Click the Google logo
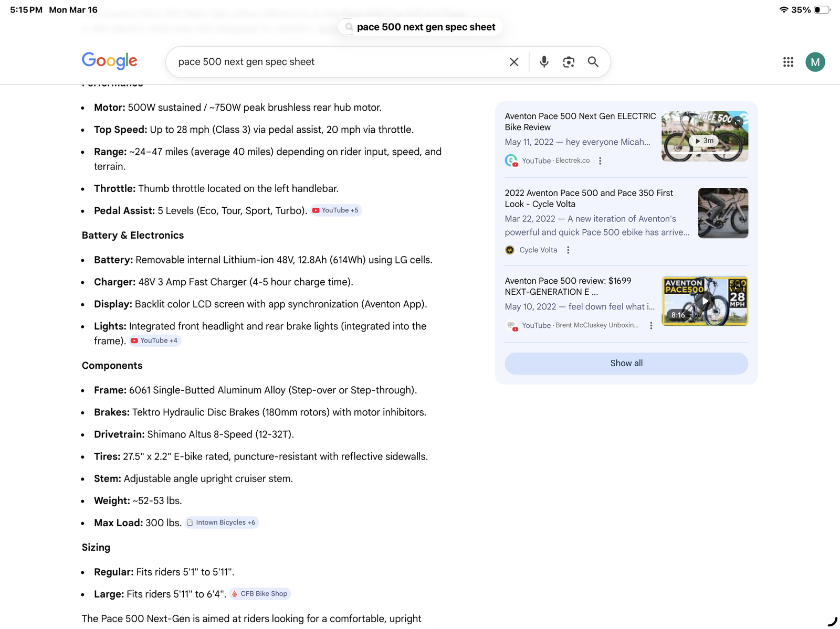This screenshot has width=840, height=629. point(109,61)
